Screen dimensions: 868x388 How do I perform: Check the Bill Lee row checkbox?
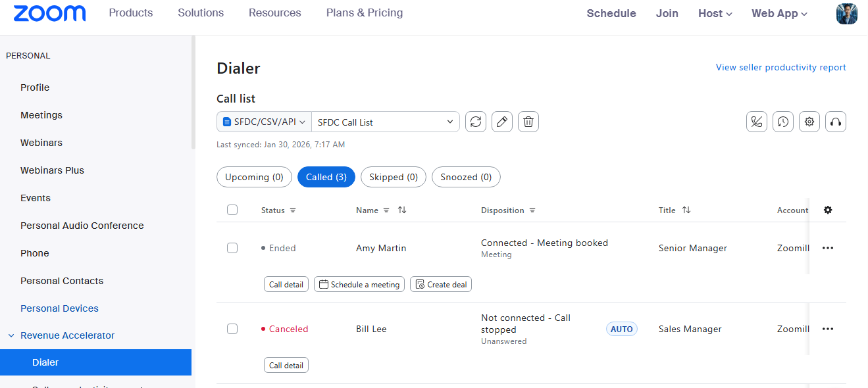click(232, 329)
